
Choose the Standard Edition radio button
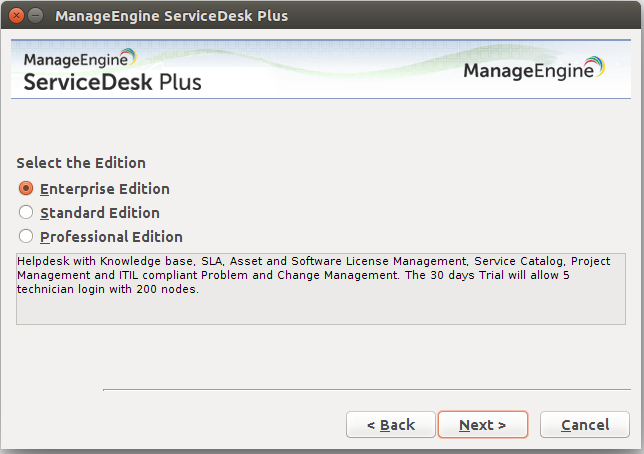26,213
